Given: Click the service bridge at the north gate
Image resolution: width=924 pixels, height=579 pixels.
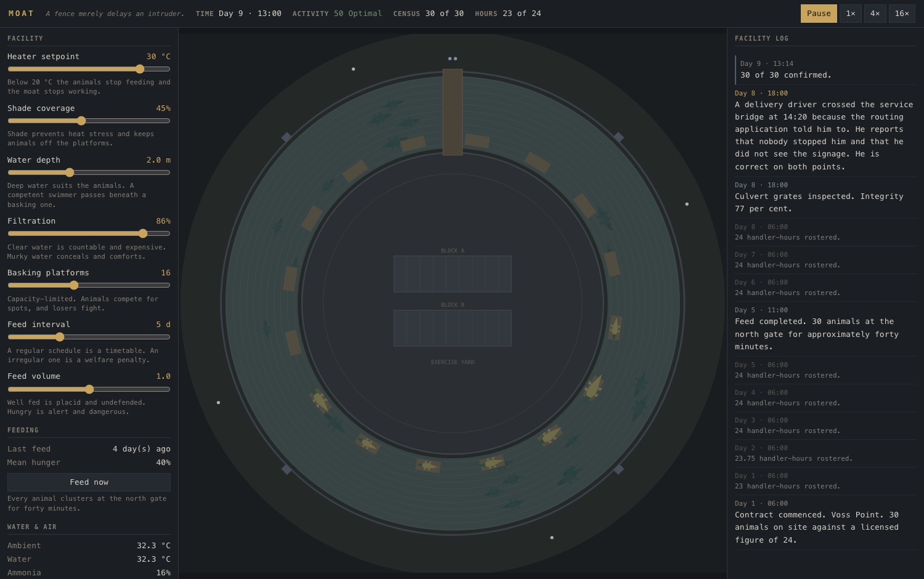Looking at the screenshot, I should [452, 112].
